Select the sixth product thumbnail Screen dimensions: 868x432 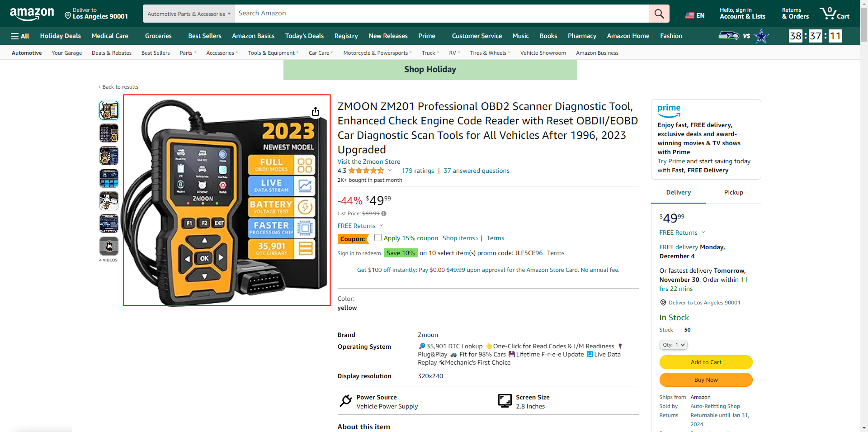[x=109, y=223]
